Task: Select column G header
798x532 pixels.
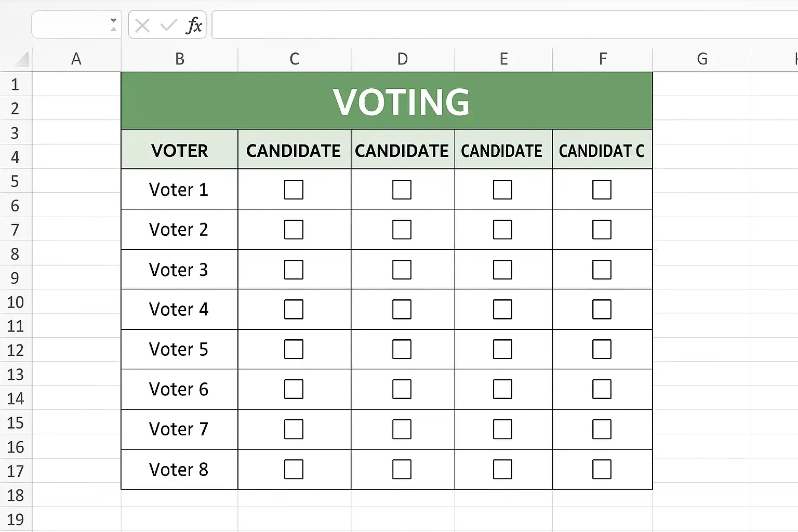Action: [702, 59]
